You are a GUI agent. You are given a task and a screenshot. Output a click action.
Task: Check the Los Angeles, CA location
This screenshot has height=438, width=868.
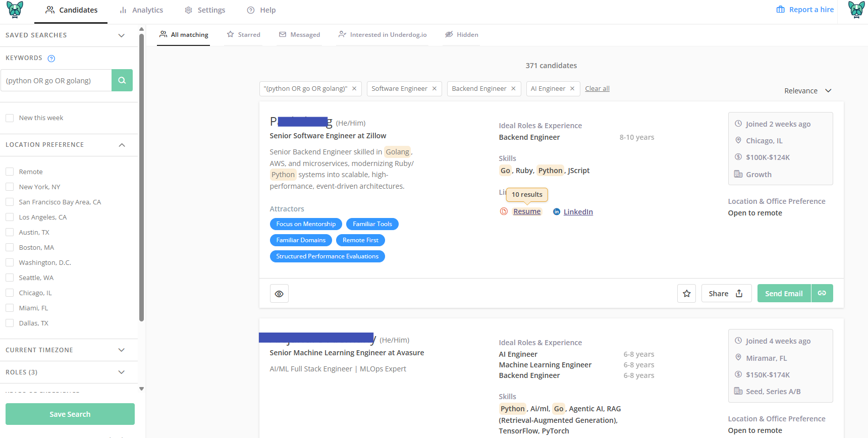[10, 217]
